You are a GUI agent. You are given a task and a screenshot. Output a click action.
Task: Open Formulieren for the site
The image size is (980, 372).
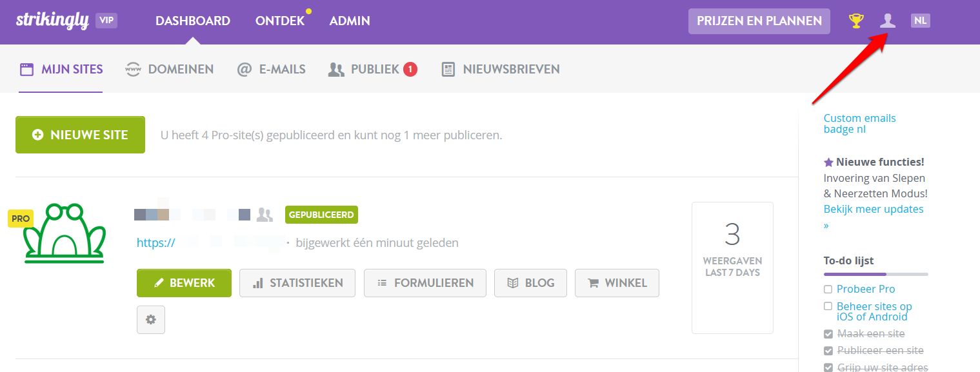pos(425,283)
